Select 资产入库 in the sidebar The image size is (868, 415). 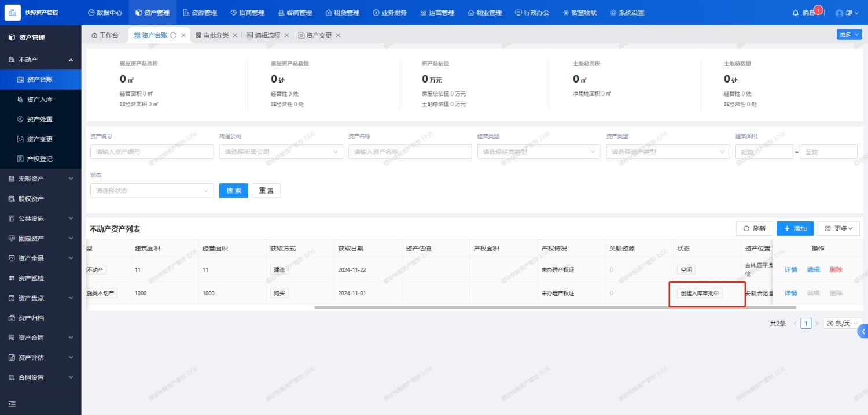pyautogui.click(x=41, y=99)
